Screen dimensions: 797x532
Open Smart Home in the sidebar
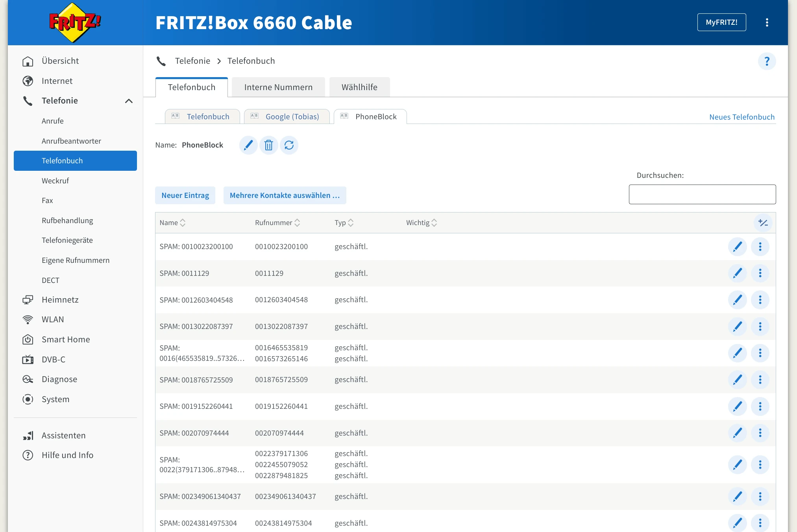66,340
